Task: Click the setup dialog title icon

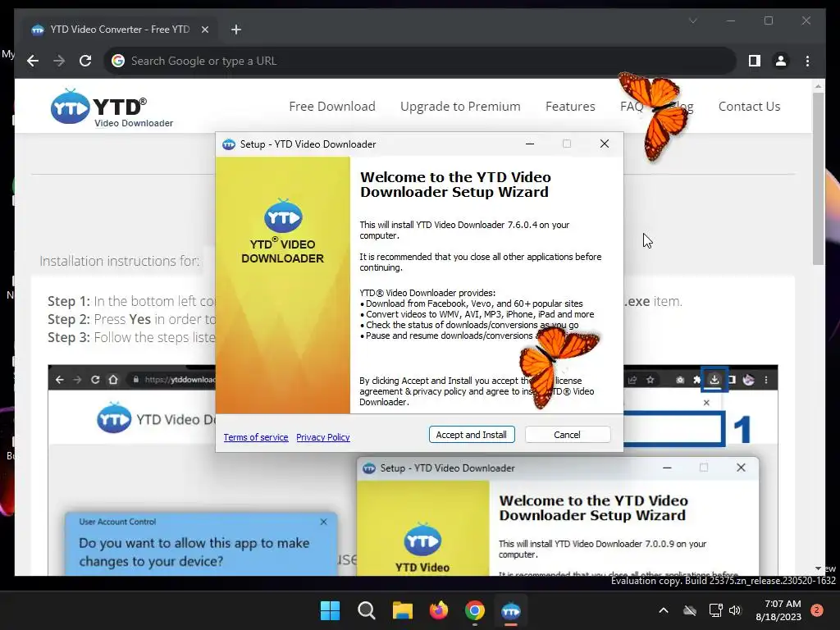Action: tap(229, 144)
